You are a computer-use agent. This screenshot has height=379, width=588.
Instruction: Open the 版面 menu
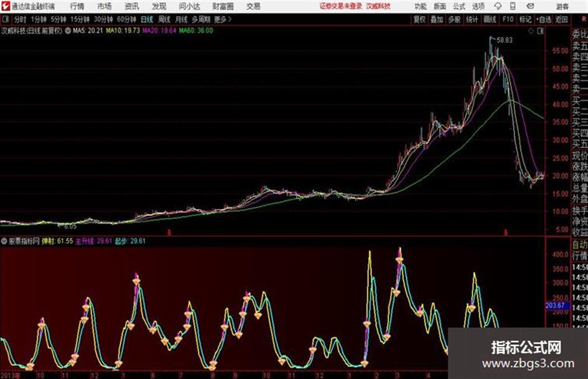pos(440,6)
